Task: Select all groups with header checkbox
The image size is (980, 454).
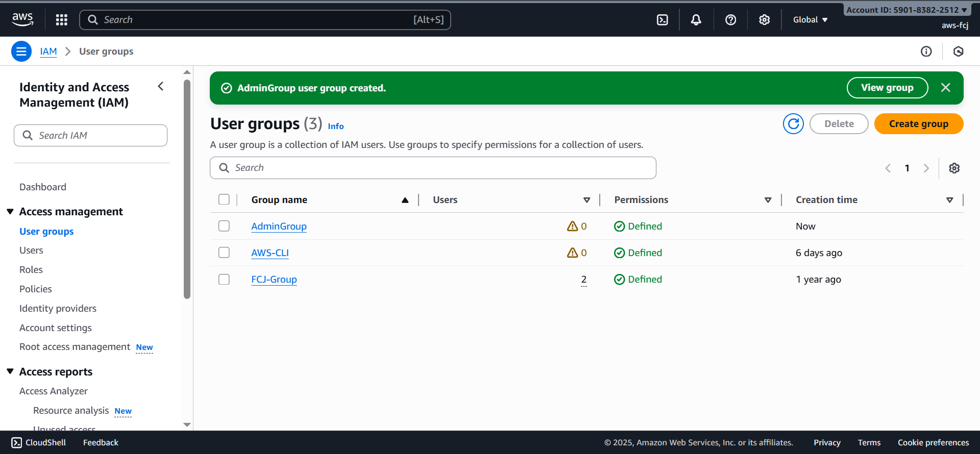Action: point(224,199)
